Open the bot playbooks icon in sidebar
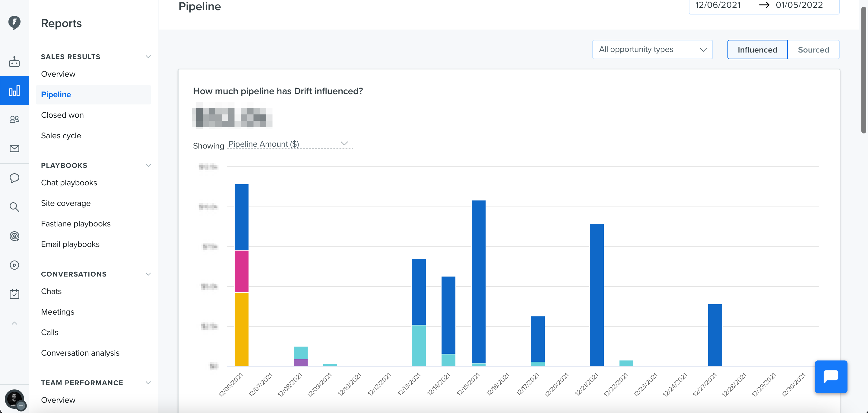The width and height of the screenshot is (868, 413). [x=14, y=62]
